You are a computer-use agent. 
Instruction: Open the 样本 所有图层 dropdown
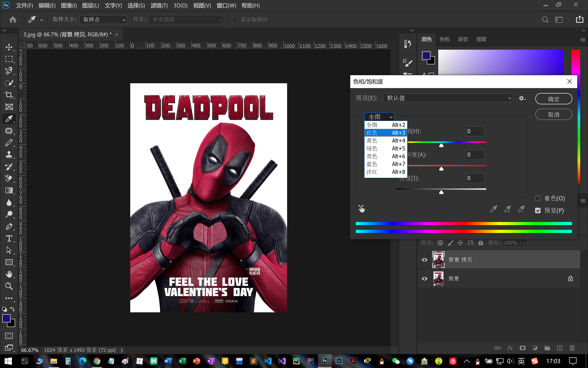pos(186,20)
